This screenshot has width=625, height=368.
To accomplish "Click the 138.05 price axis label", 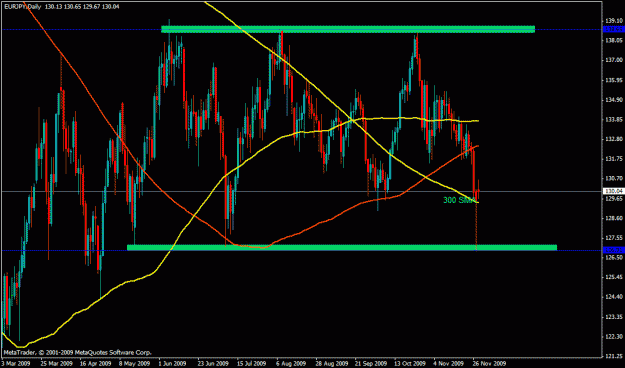I will [614, 40].
